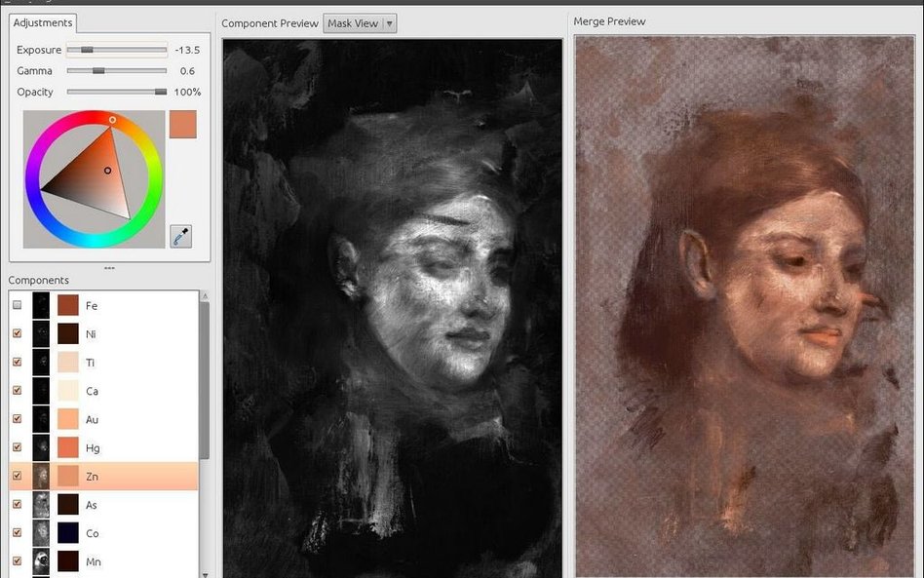The height and width of the screenshot is (578, 924).
Task: Select the "As" label in Components list
Action: 92,505
